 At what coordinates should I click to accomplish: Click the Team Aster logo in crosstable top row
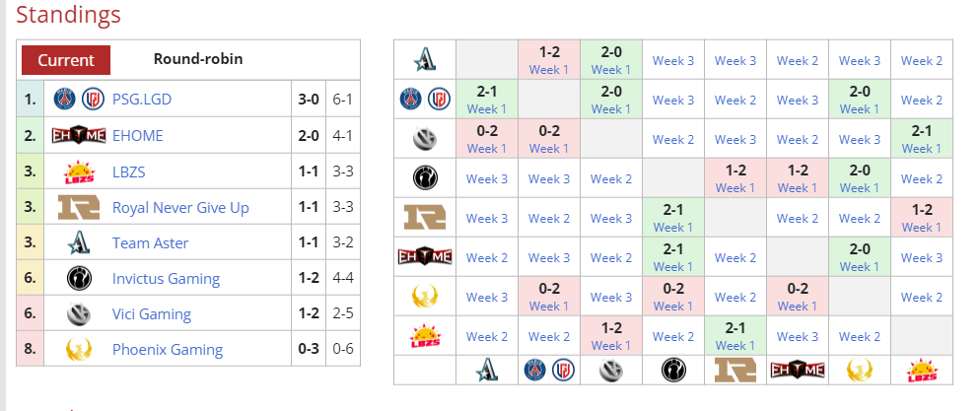click(425, 60)
